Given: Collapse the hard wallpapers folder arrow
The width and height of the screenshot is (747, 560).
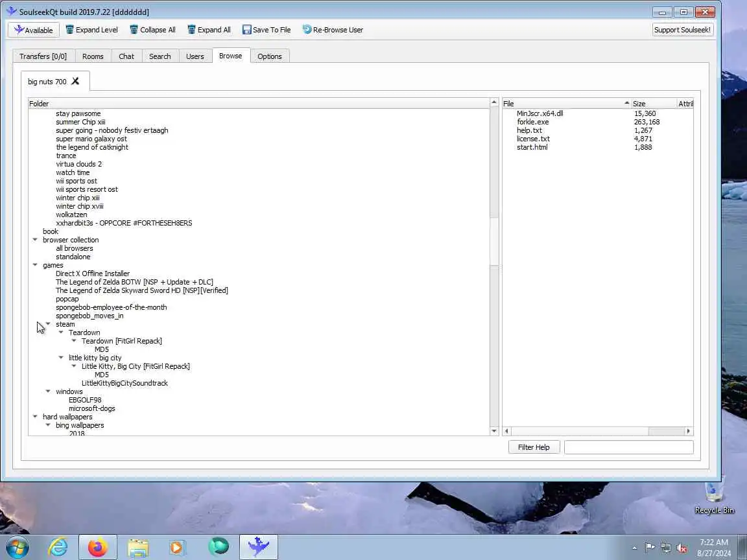Looking at the screenshot, I should [x=35, y=417].
